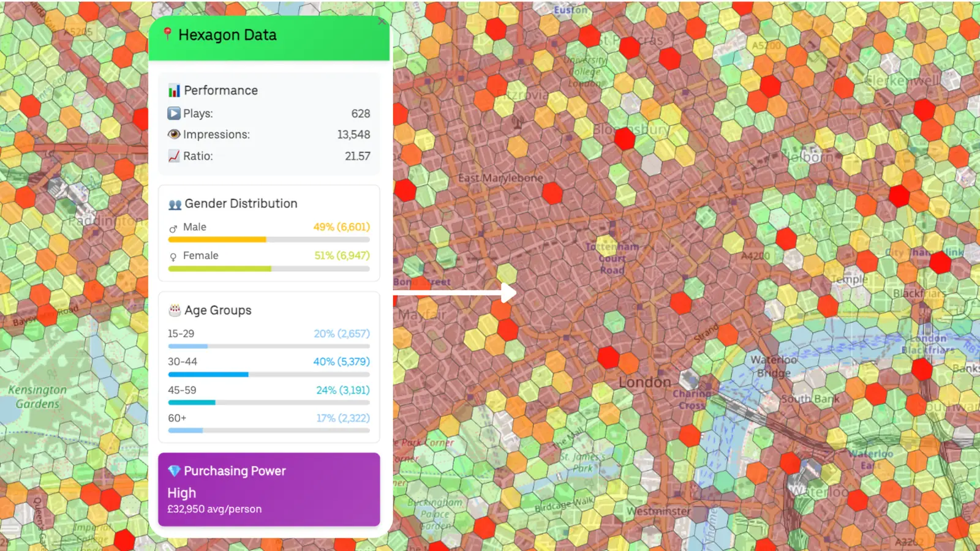Image resolution: width=980 pixels, height=551 pixels.
Task: Click the St. James's Park label
Action: coord(582,462)
